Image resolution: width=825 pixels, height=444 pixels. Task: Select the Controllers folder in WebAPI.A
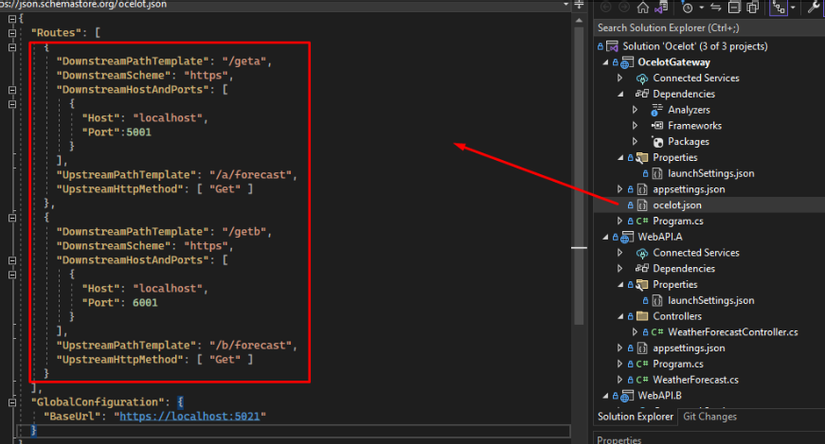pyautogui.click(x=677, y=316)
